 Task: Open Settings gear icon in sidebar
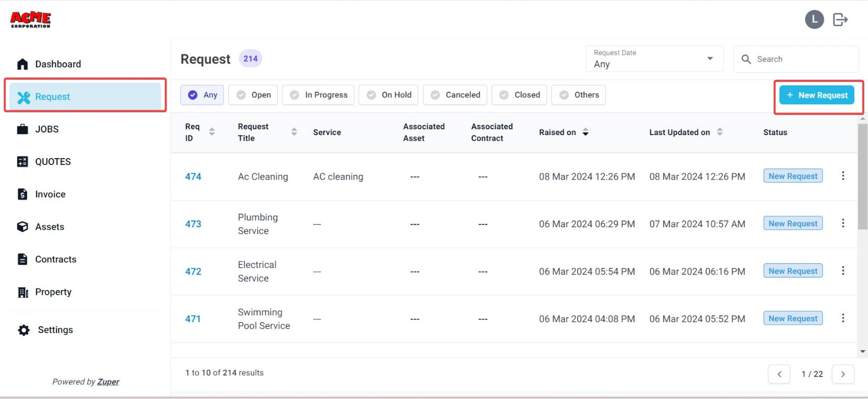[24, 330]
